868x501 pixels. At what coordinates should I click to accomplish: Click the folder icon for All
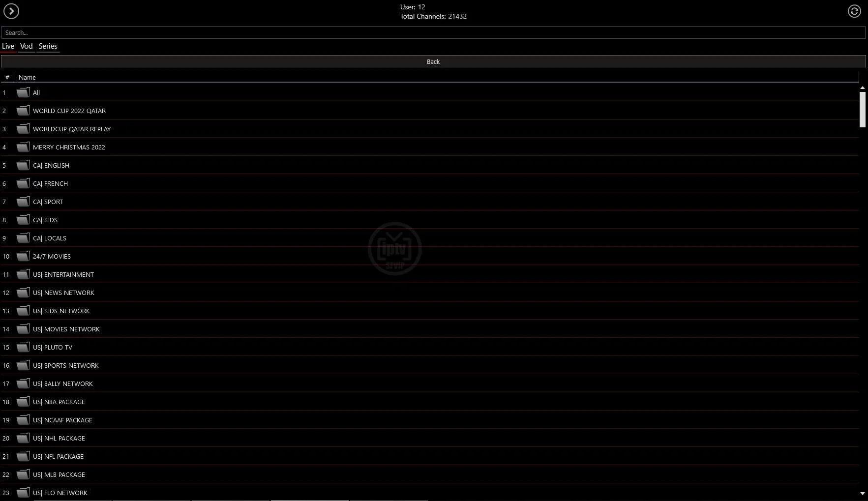pos(23,92)
